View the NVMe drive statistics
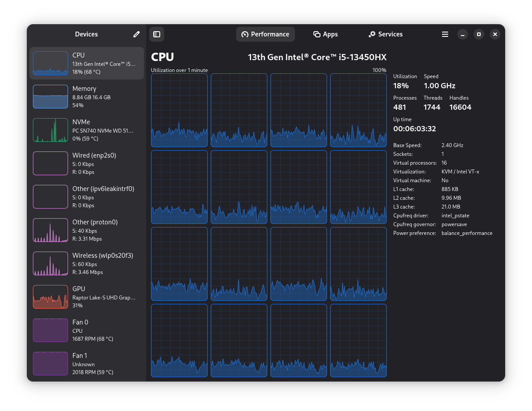 click(86, 130)
